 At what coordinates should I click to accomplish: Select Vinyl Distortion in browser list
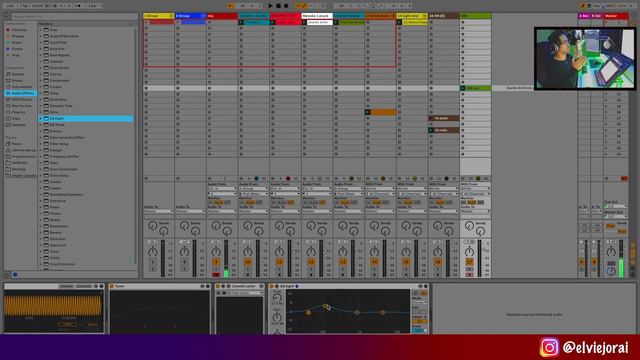62,264
